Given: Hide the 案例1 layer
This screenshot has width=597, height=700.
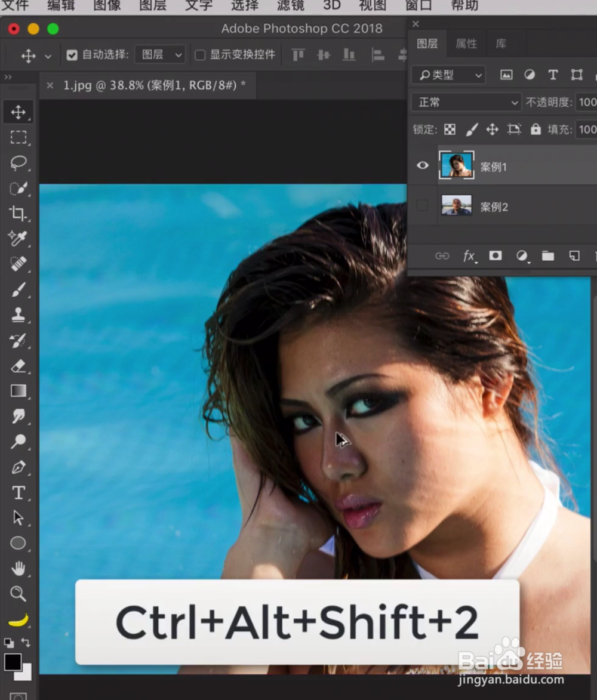Looking at the screenshot, I should pyautogui.click(x=423, y=166).
